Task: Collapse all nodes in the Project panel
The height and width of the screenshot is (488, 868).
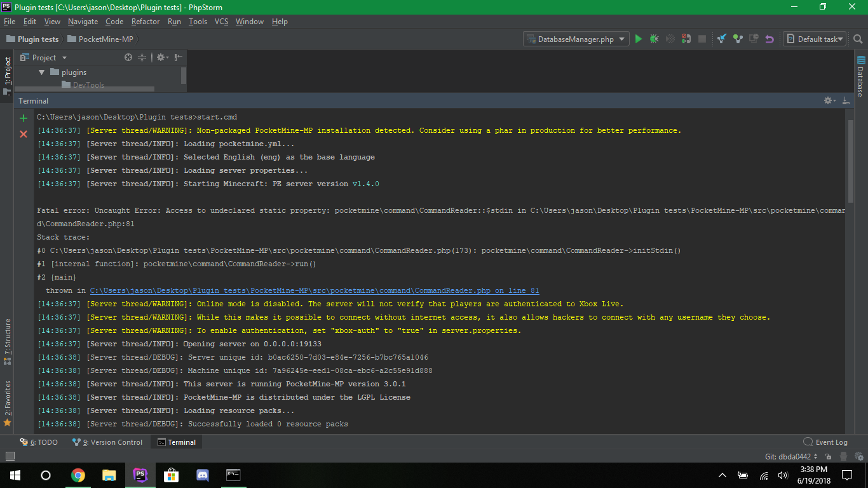Action: point(142,57)
